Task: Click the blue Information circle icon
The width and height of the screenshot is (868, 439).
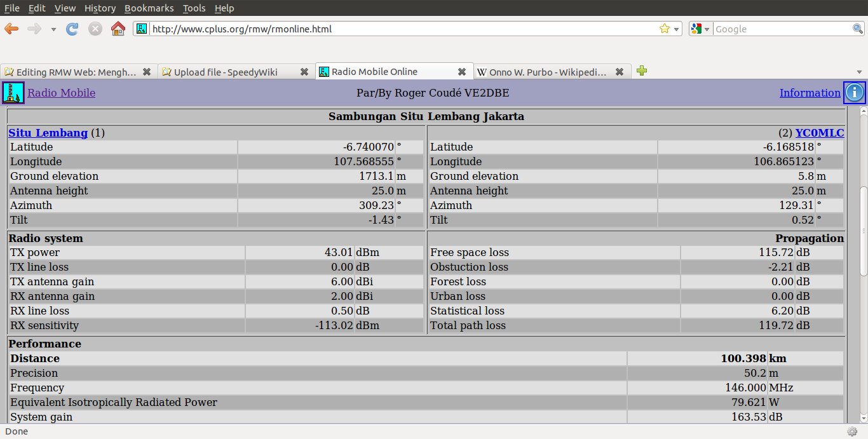Action: (x=854, y=93)
